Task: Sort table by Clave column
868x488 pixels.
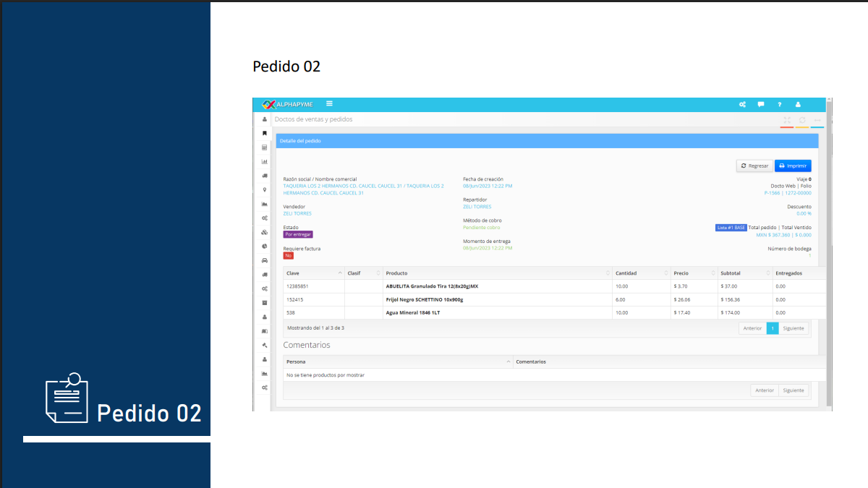Action: 314,273
